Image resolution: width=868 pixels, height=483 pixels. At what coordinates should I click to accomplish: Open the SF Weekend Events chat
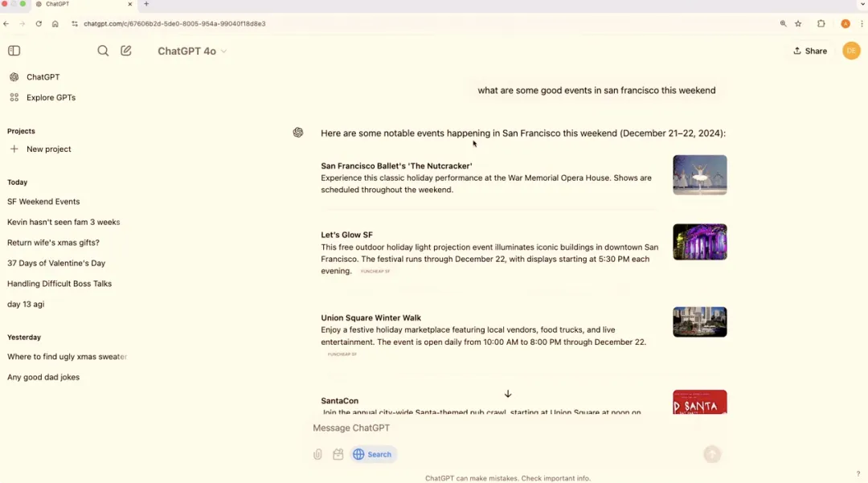point(43,202)
